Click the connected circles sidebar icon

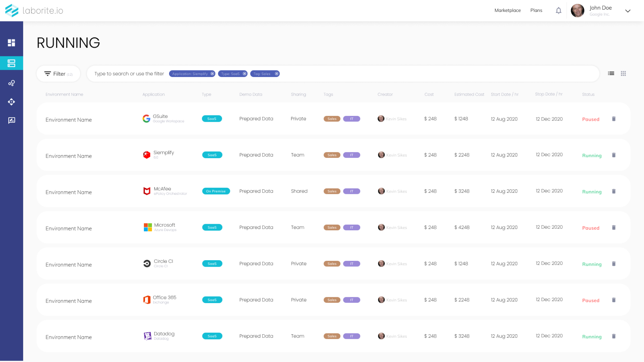(x=12, y=83)
